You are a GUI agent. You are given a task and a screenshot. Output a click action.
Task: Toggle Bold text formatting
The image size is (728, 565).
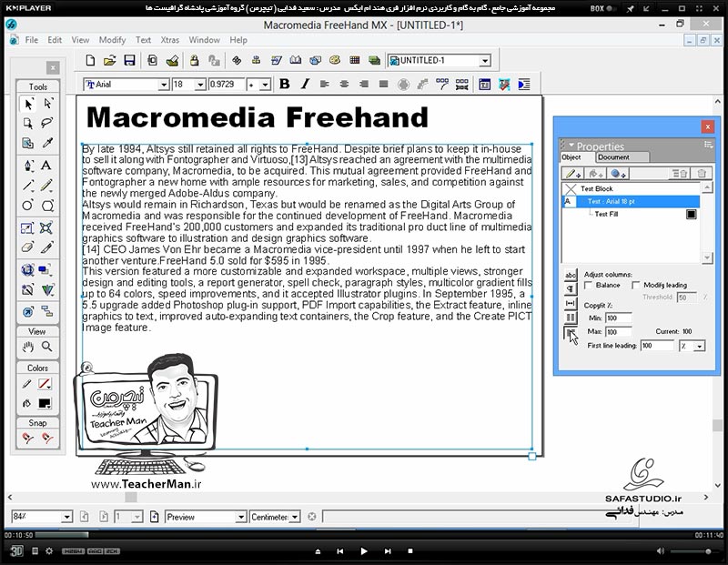[285, 84]
